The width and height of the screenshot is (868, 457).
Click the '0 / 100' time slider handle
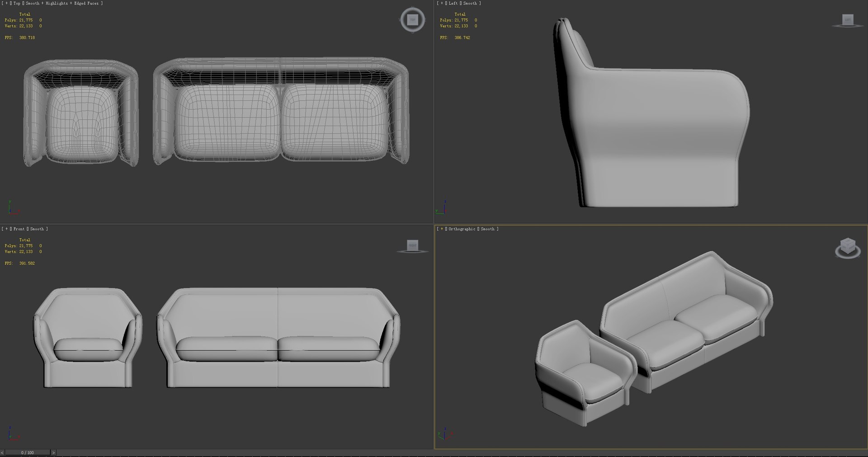28,452
